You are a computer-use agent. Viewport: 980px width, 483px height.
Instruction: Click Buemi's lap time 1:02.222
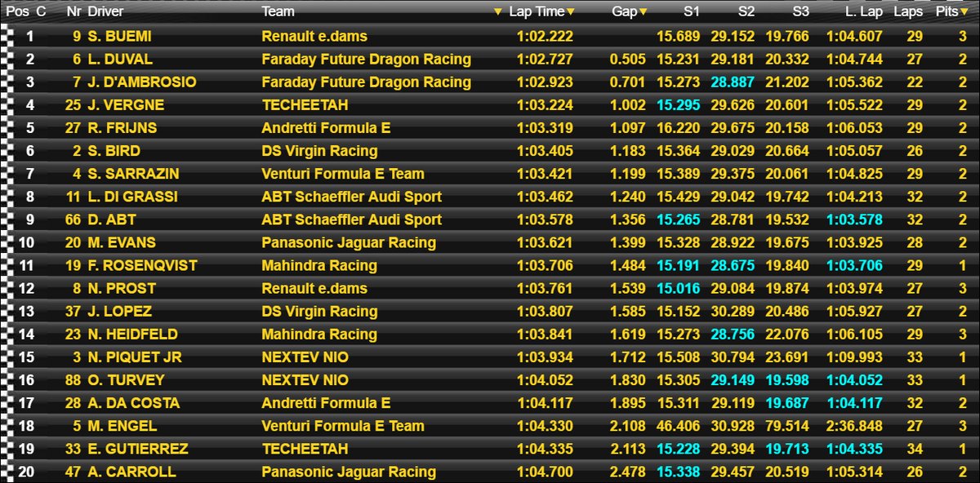click(x=545, y=36)
